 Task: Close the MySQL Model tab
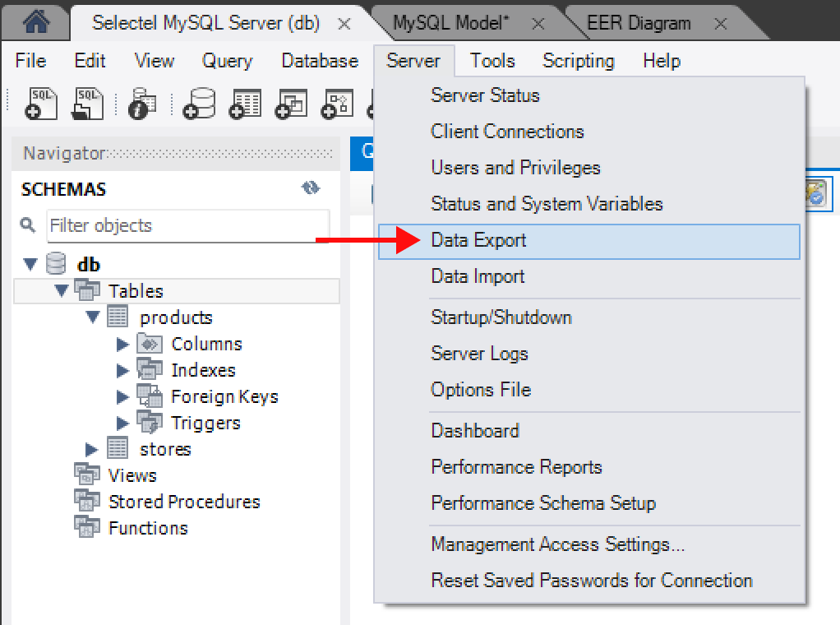tap(538, 24)
